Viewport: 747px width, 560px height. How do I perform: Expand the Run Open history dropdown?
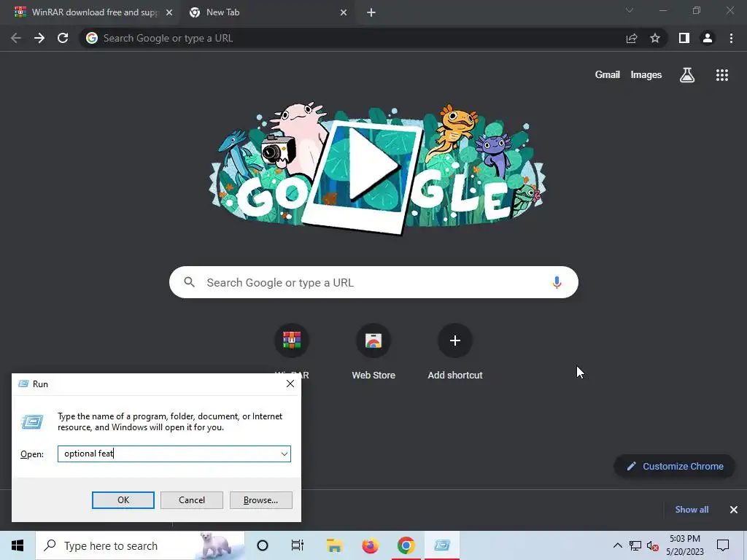[285, 454]
